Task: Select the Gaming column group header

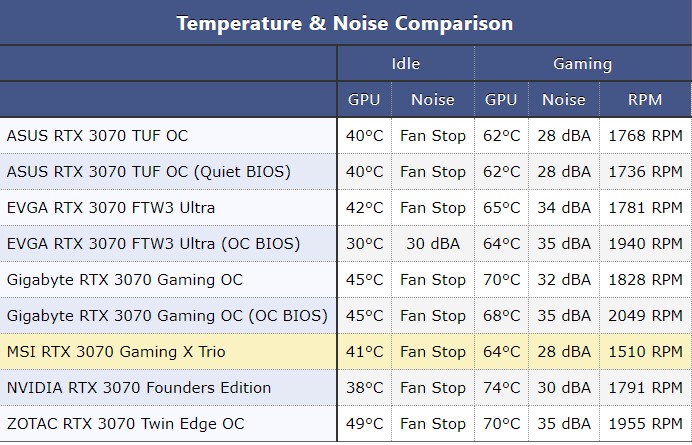Action: 582,63
